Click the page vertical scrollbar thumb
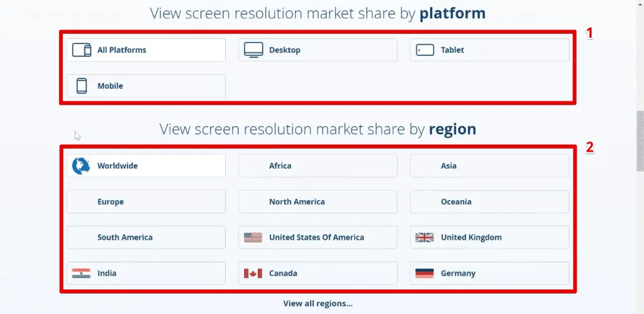The width and height of the screenshot is (644, 314). pyautogui.click(x=640, y=141)
